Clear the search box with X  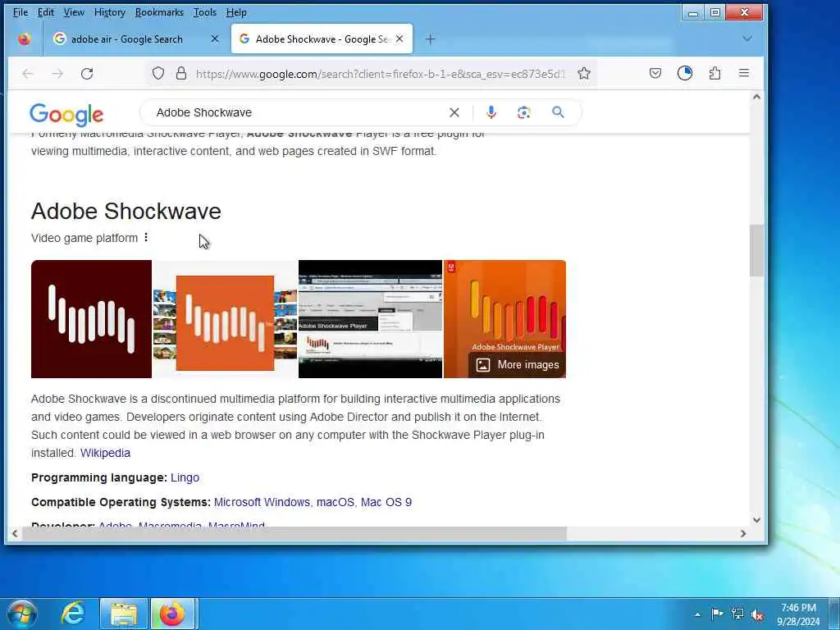point(454,112)
